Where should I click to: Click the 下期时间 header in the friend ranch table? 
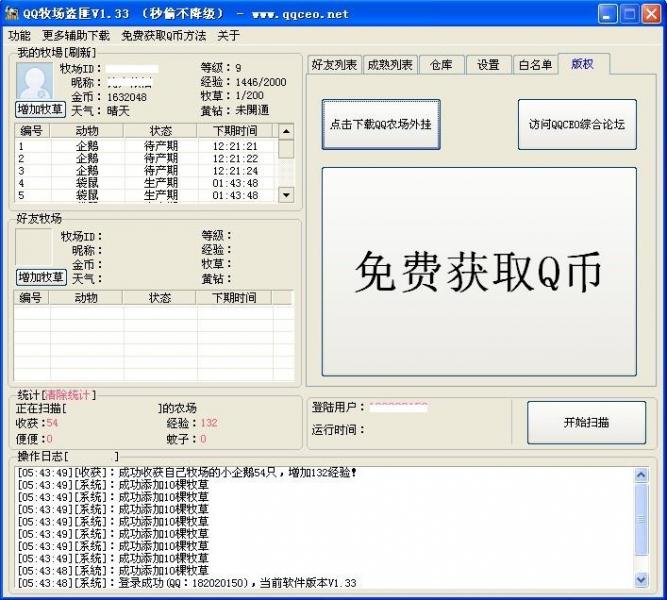[234, 297]
